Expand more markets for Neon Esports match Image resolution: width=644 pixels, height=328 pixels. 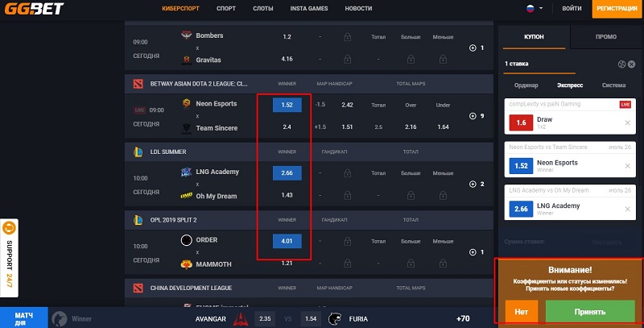coord(475,116)
